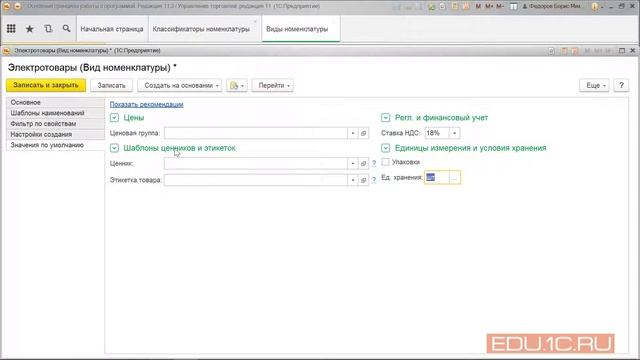Open the history icon beside the star
The image size is (640, 360).
[x=48, y=29]
